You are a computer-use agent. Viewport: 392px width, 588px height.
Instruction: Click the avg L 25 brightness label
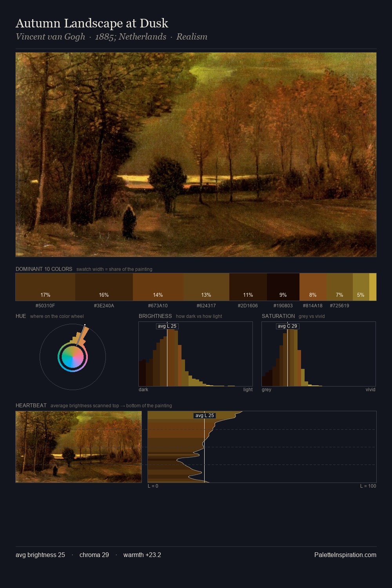point(167,326)
